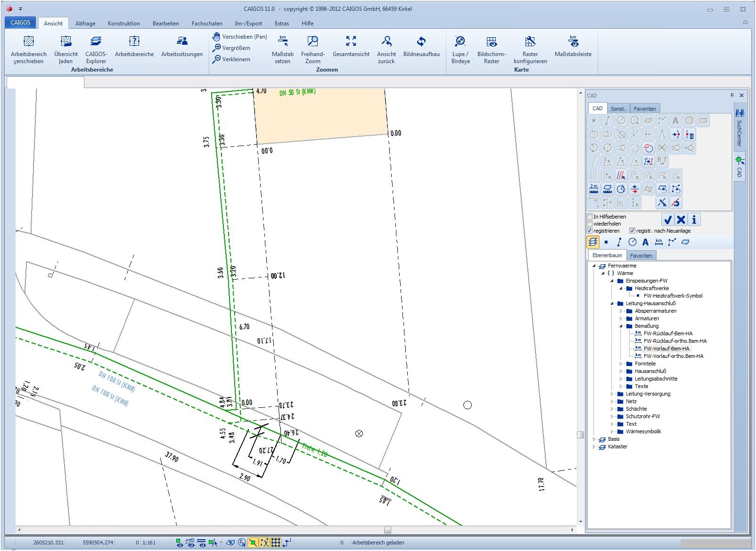Click Verschieben (Pan) button
The height and width of the screenshot is (551, 756).
pos(239,37)
